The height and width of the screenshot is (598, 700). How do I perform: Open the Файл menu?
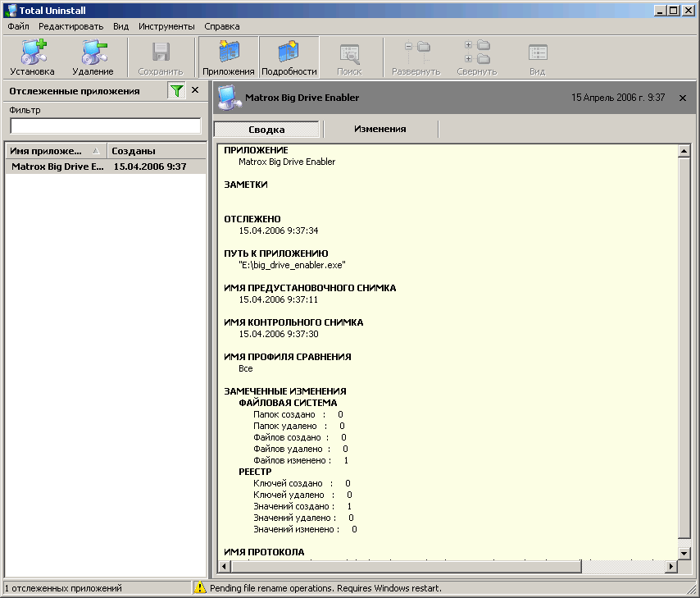18,26
